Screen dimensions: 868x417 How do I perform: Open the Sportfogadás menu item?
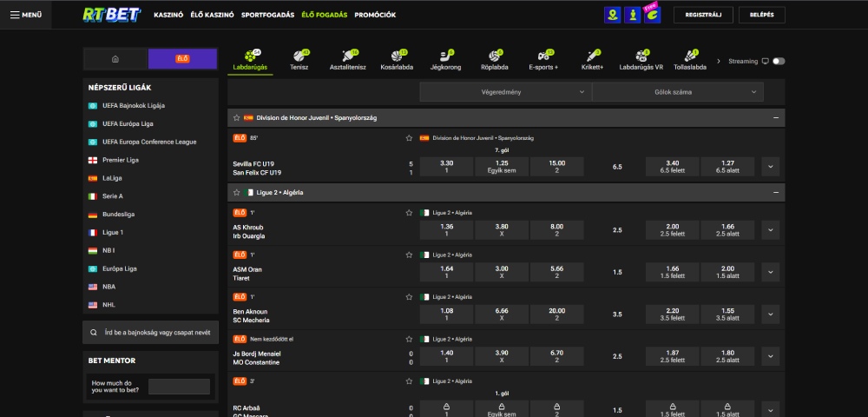[x=267, y=15]
